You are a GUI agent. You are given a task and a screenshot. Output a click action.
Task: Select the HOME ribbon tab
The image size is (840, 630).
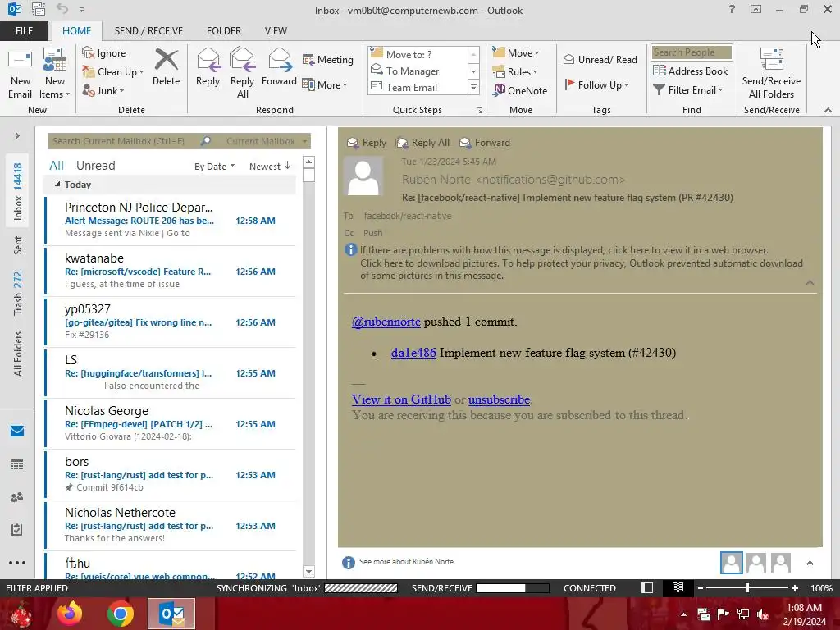[76, 31]
